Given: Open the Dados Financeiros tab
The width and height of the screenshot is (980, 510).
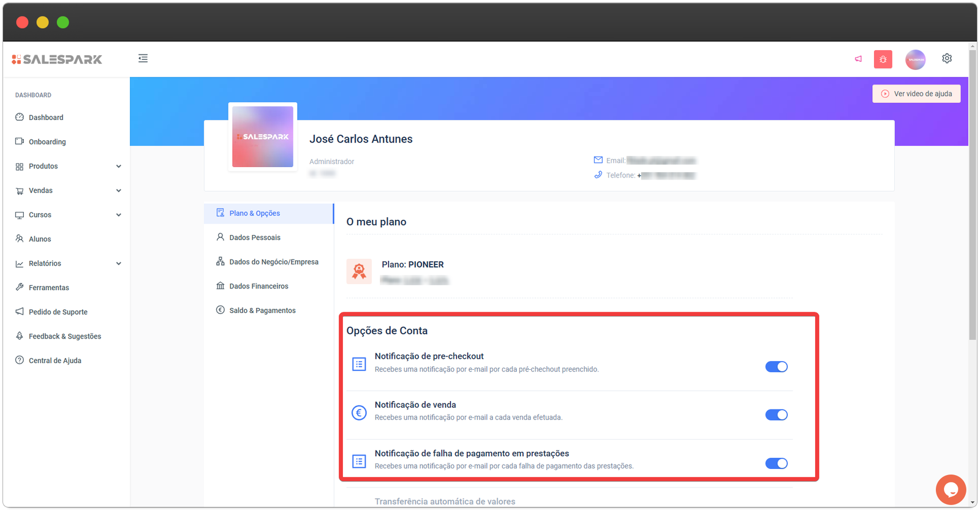Looking at the screenshot, I should click(x=258, y=286).
